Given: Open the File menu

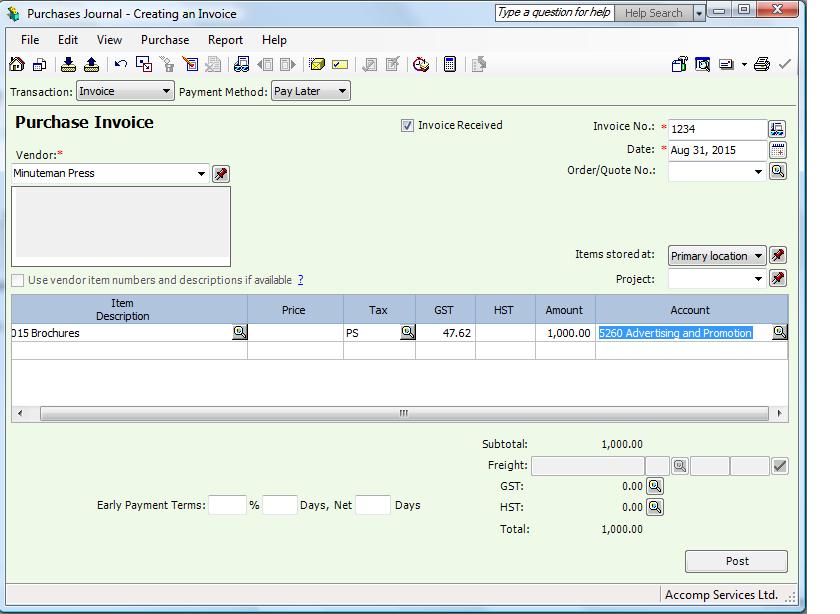Looking at the screenshot, I should [30, 40].
